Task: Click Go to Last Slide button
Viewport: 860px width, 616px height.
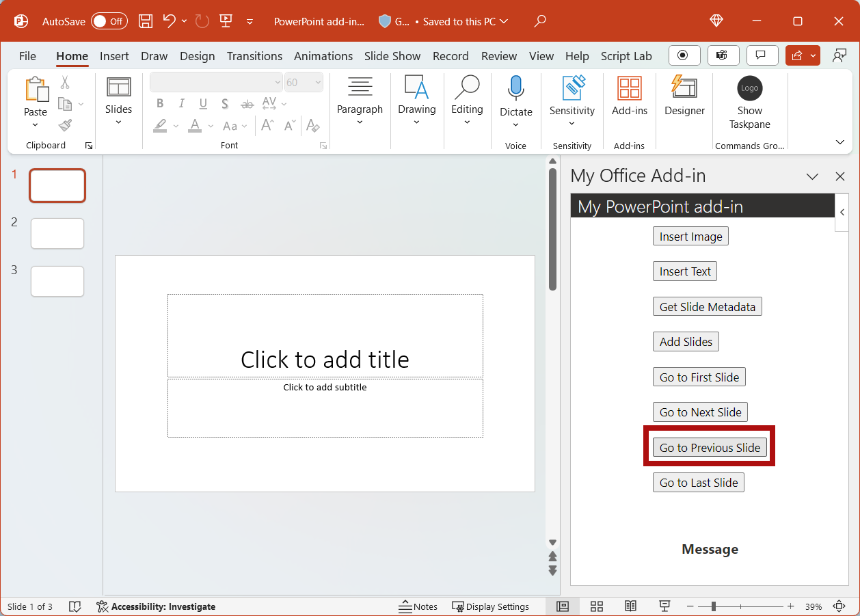Action: click(699, 483)
